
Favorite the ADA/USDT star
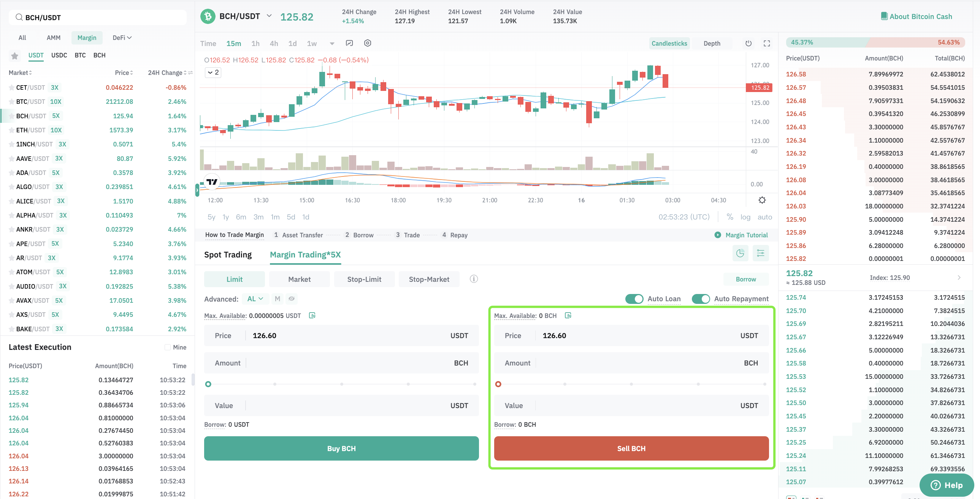(x=11, y=173)
